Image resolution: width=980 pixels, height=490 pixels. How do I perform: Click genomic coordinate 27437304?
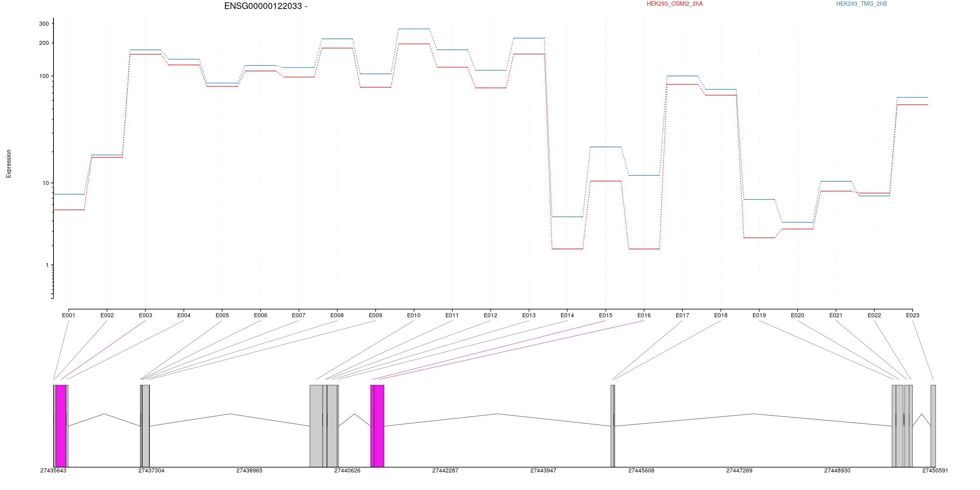pos(151,470)
